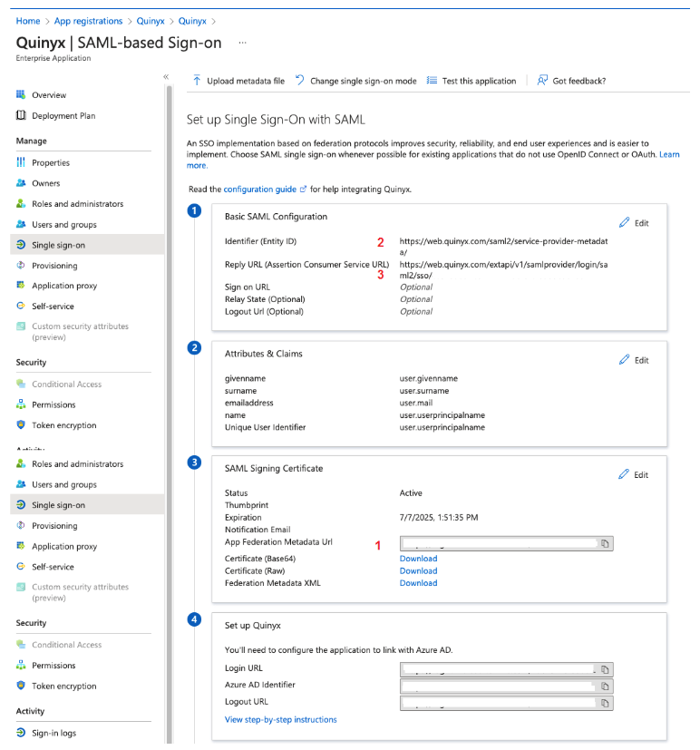Screen dimensions: 700x750
Task: Select the Identifier (Entity ID) URL value
Action: pyautogui.click(x=503, y=247)
